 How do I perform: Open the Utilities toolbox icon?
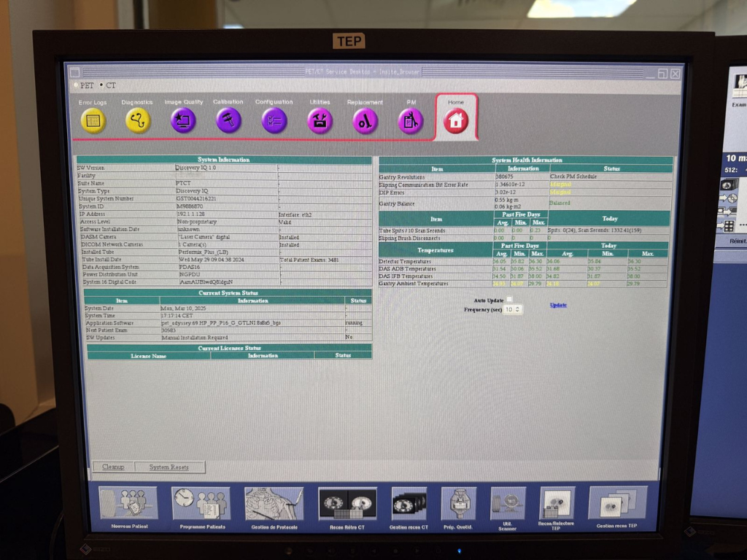320,121
